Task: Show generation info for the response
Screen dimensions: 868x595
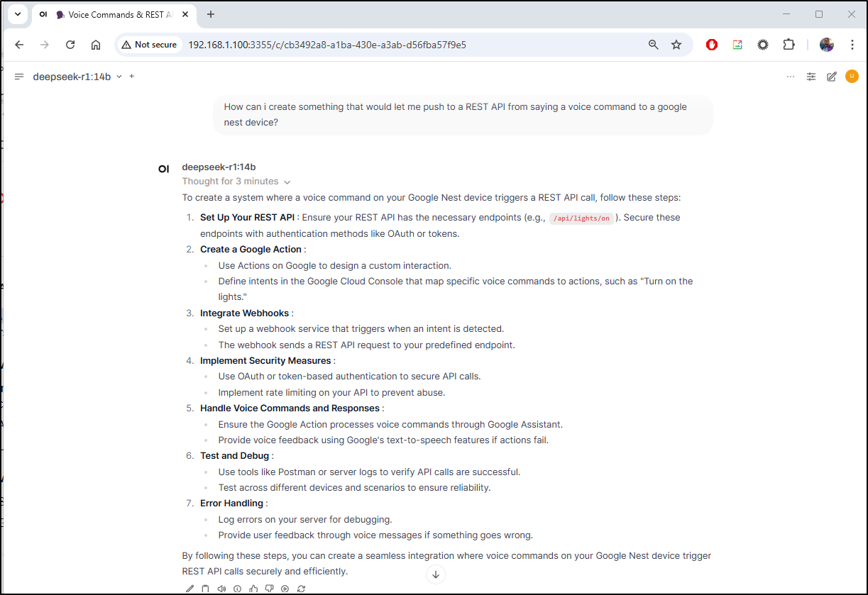Action: point(237,589)
